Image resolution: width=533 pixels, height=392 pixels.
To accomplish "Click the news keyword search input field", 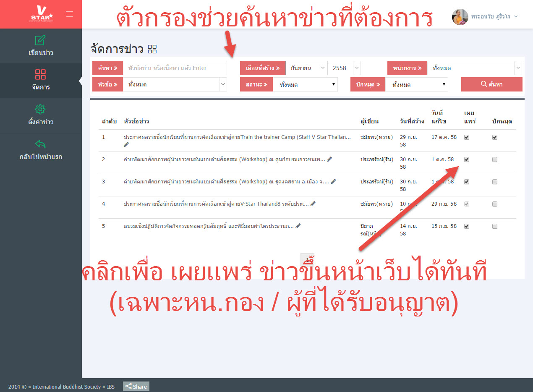I will click(175, 68).
